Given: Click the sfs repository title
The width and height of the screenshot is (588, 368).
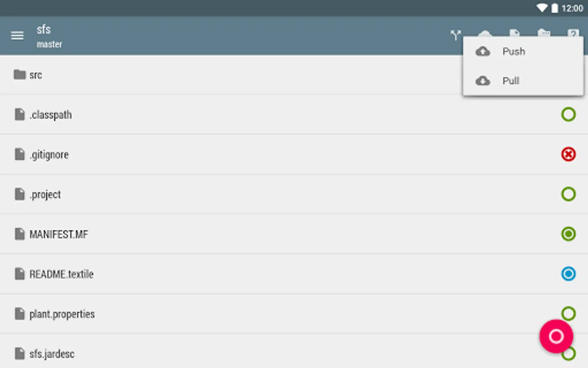Looking at the screenshot, I should point(44,29).
